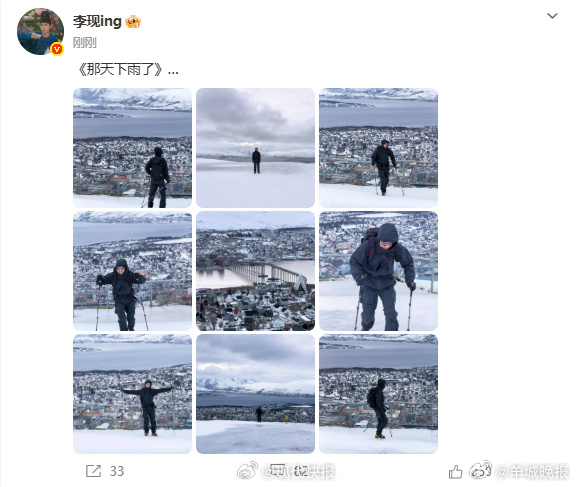Open photo of lone figure under clouds

[255, 148]
